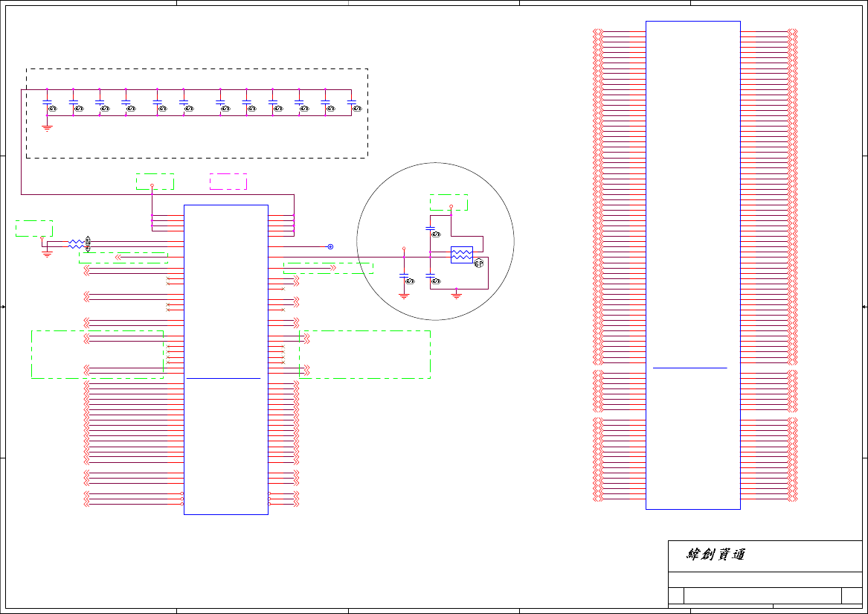Image resolution: width=868 pixels, height=614 pixels.
Task: Select the black dashed capacitor bank outline
Action: point(197,114)
